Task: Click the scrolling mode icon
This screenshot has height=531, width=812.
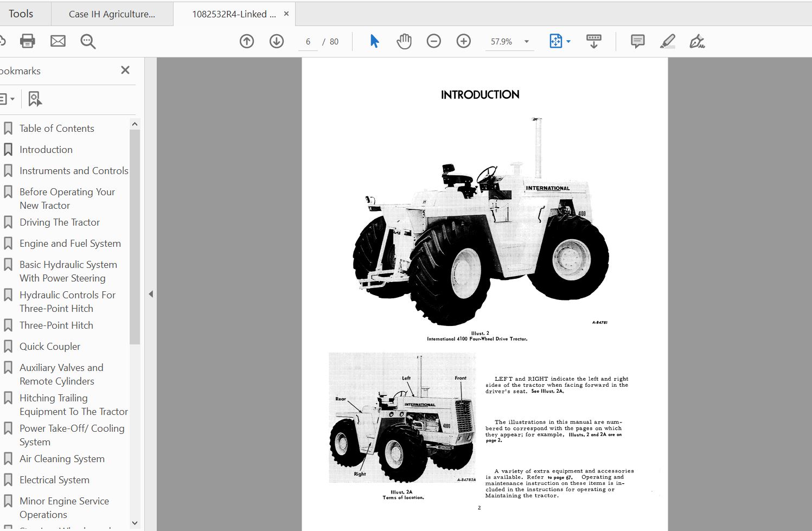Action: click(594, 41)
